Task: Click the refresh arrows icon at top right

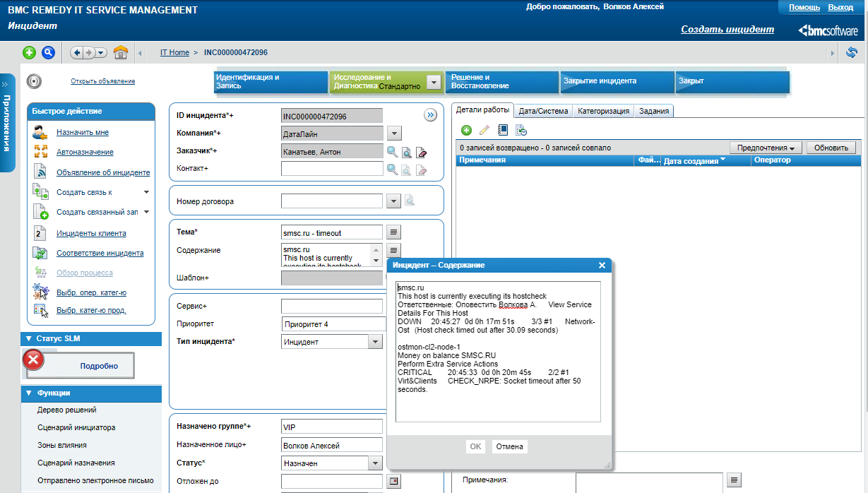Action: point(852,52)
